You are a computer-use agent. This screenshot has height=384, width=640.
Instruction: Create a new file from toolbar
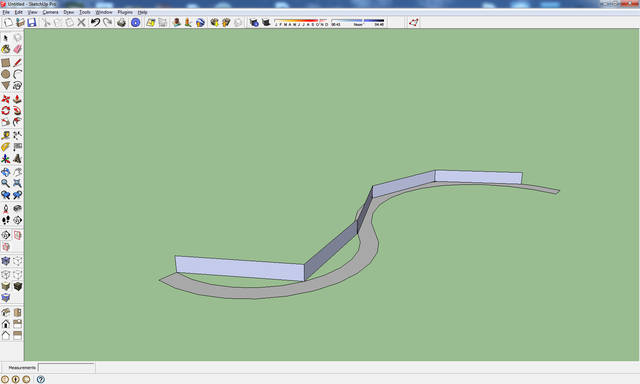click(x=8, y=22)
